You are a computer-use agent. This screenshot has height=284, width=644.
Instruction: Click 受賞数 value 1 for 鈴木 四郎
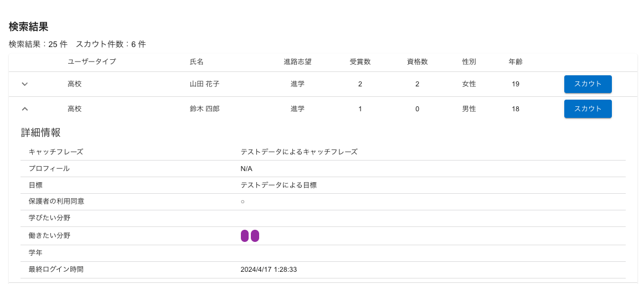360,109
